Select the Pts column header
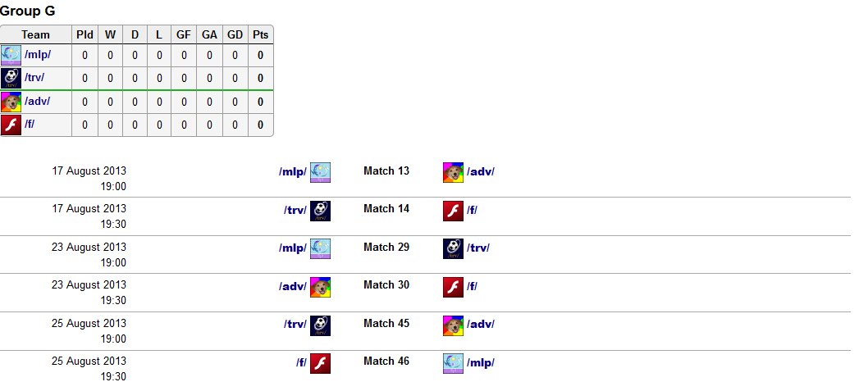The image size is (868, 391). coord(260,35)
